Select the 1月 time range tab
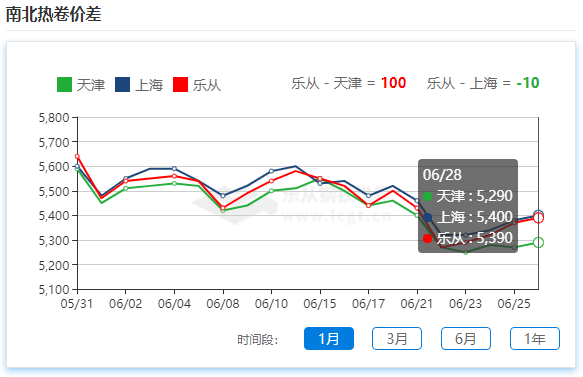Image resolution: width=583 pixels, height=377 pixels. pyautogui.click(x=329, y=338)
